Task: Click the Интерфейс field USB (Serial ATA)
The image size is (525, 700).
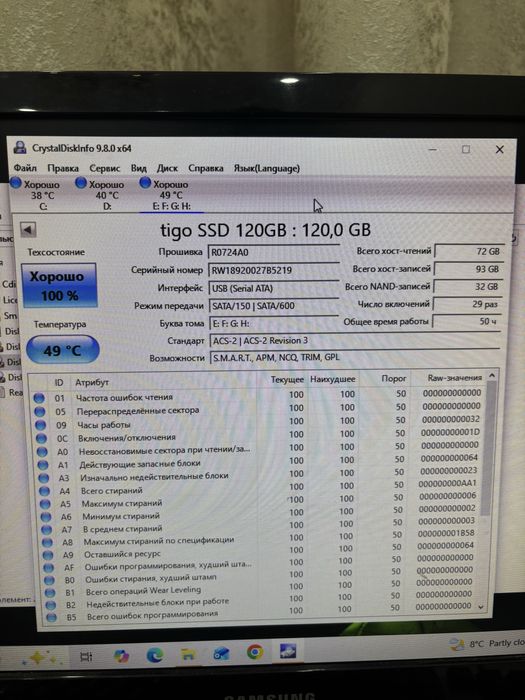Action: tap(274, 288)
